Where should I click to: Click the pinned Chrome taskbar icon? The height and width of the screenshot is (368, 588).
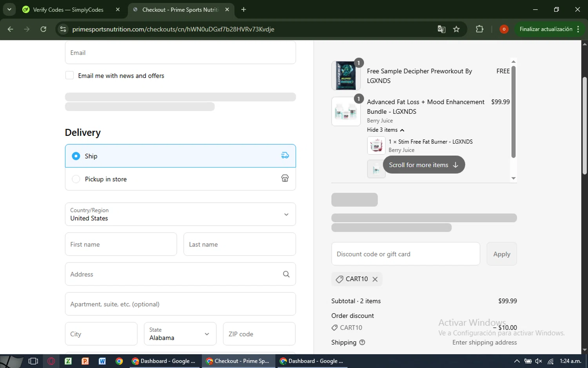[x=119, y=361]
